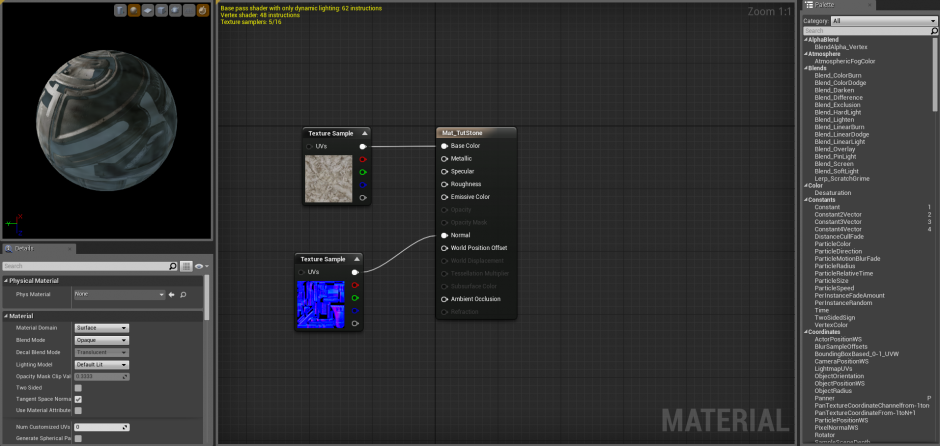Click the browse magnifier beside Phys Material
Viewport: 940px width, 446px height.
click(x=183, y=294)
